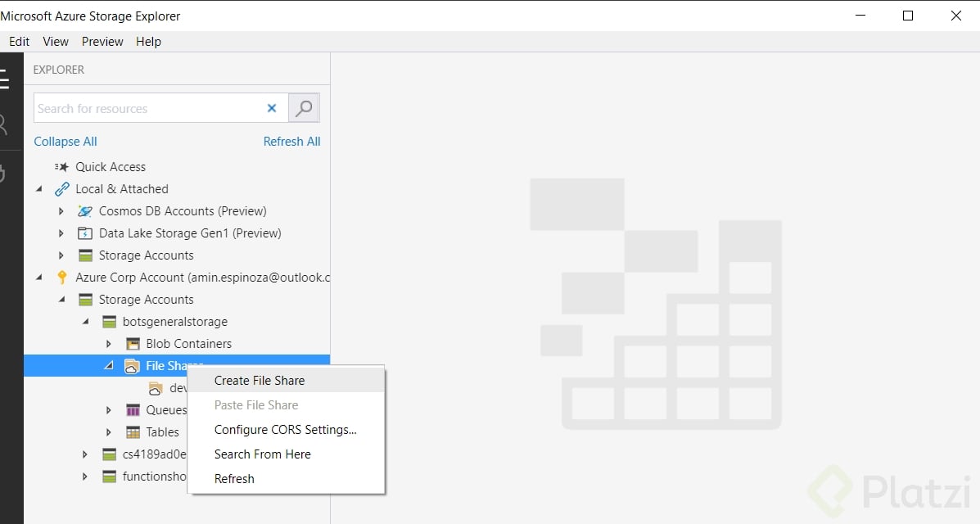Select the 'Quick Access' tree label
This screenshot has height=524, width=980.
(x=111, y=167)
